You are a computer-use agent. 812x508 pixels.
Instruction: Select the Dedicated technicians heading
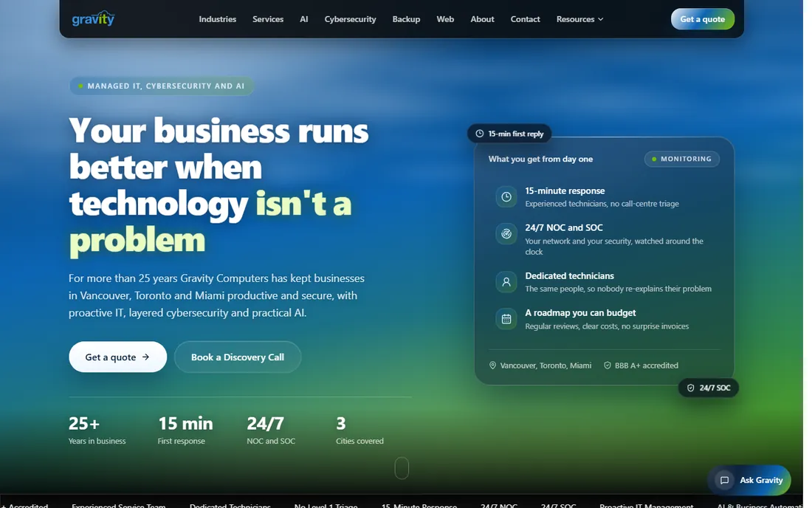pos(570,275)
